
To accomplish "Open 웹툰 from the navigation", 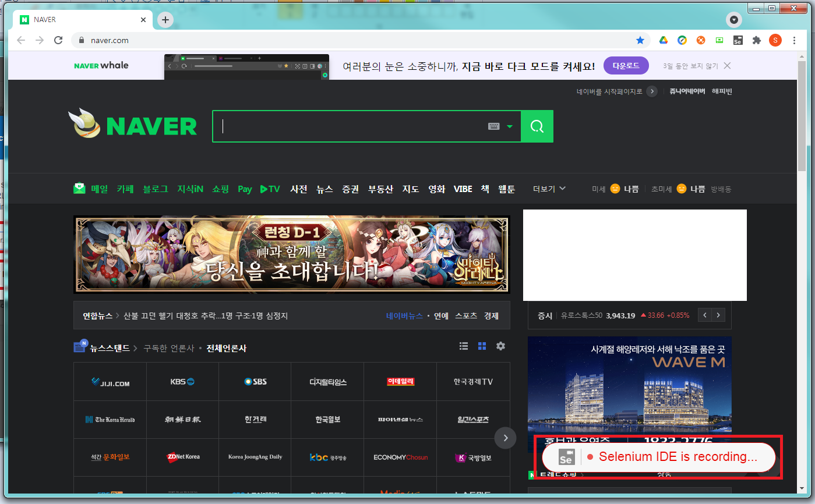I will click(507, 189).
